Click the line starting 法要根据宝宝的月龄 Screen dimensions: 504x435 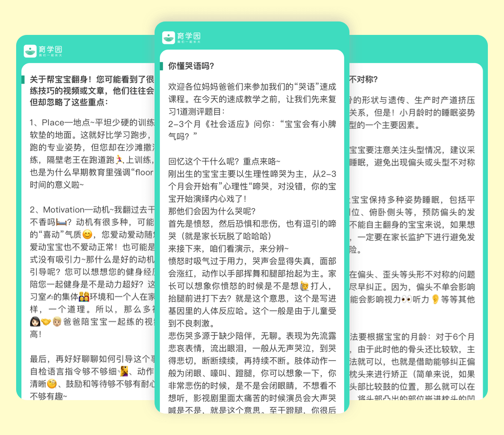click(412, 337)
